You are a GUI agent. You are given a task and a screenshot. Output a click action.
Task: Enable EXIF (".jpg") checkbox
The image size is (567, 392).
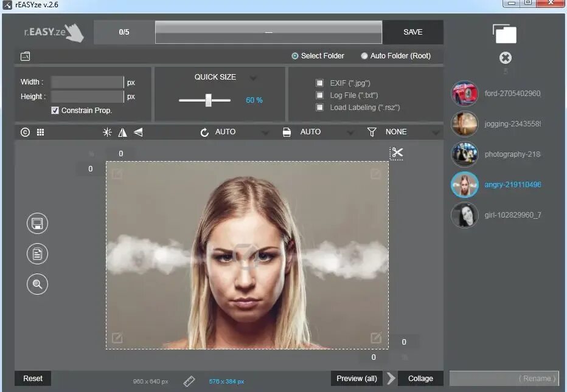319,83
